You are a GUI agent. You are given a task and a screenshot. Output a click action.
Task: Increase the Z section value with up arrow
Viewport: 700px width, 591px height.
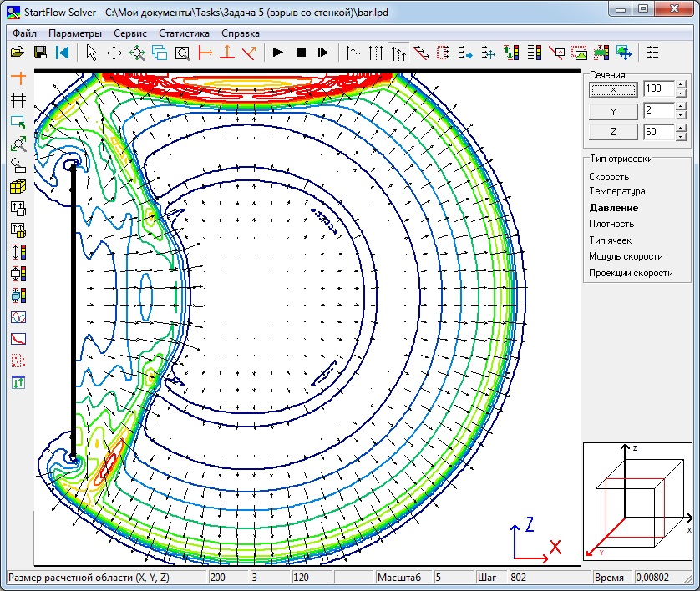point(680,128)
